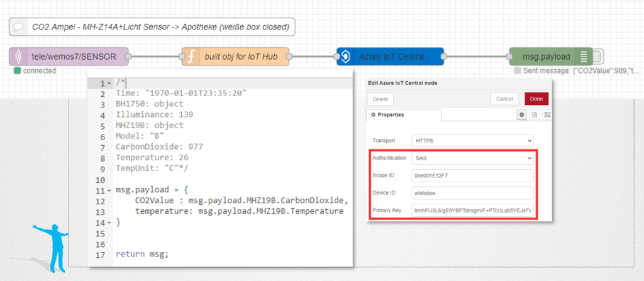Image resolution: width=644 pixels, height=281 pixels.
Task: Click the comment bubble icon on the CO2 Ampel node
Action: (x=18, y=27)
